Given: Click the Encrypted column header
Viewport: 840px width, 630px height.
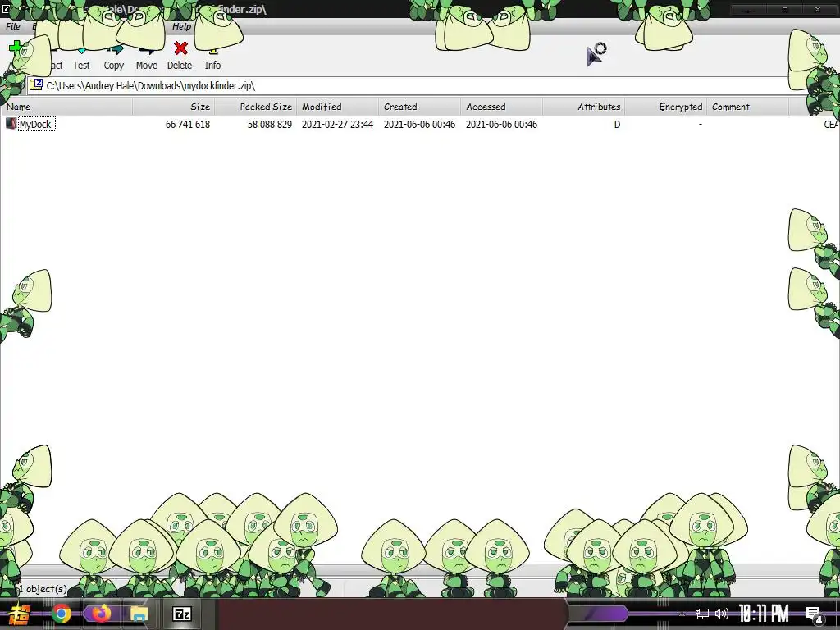Looking at the screenshot, I should pyautogui.click(x=665, y=107).
